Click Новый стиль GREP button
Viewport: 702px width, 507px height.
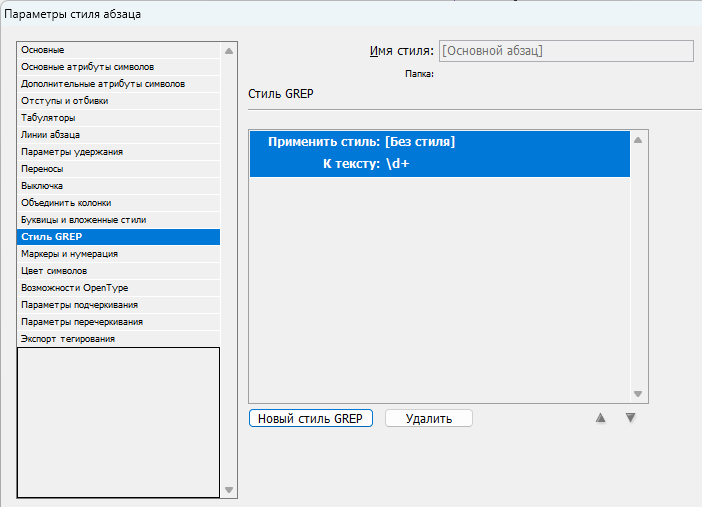(311, 418)
